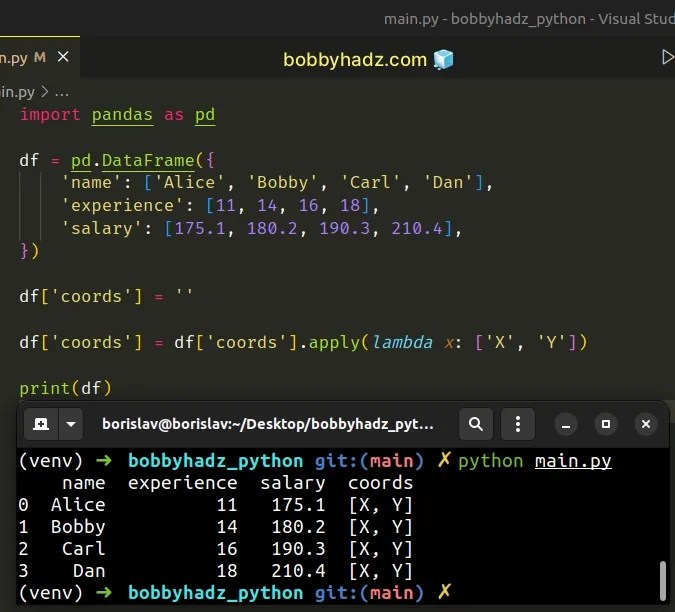Image resolution: width=675 pixels, height=612 pixels.
Task: Click the print(df) statement
Action: tap(65, 388)
